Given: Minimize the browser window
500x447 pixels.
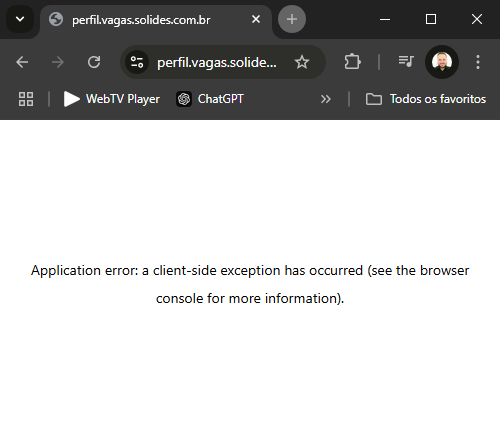Looking at the screenshot, I should 385,19.
